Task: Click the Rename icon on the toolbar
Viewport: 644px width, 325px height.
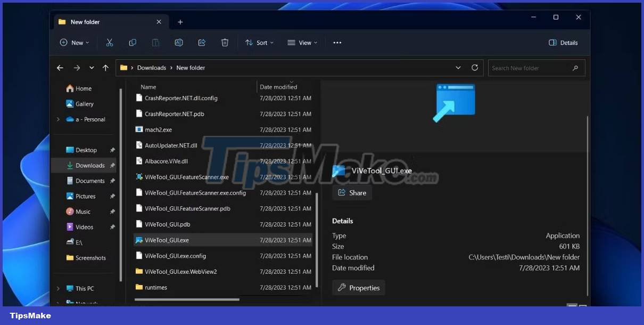Action: click(178, 42)
